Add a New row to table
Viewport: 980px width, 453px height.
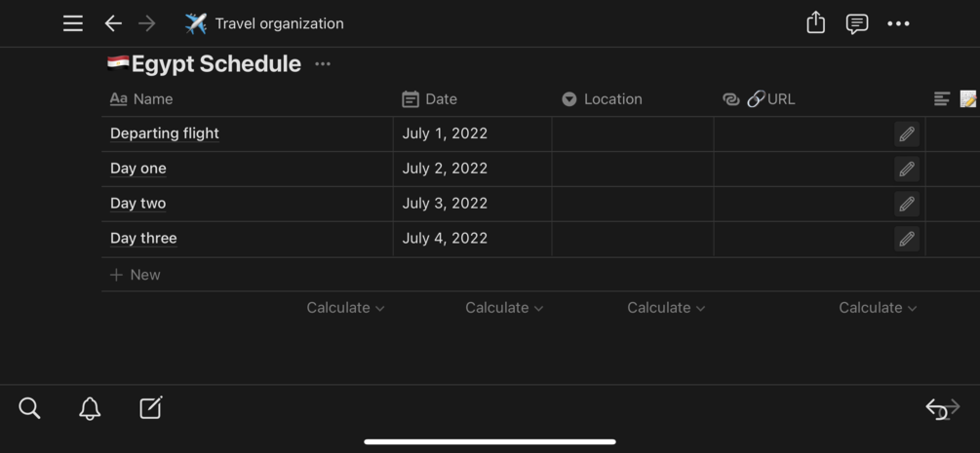coord(136,275)
